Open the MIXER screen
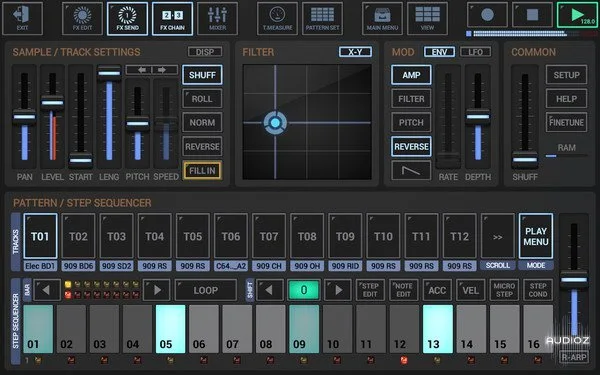 (217, 18)
